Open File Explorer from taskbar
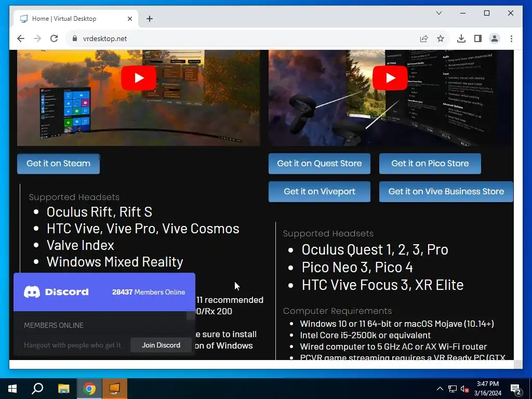The height and width of the screenshot is (399, 532). [x=63, y=389]
